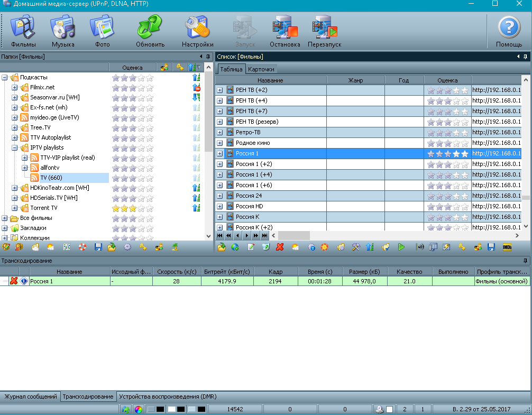The height and width of the screenshot is (415, 532).
Task: Open the Устройства воспроизведения (DMR) tab
Action: coord(167,396)
